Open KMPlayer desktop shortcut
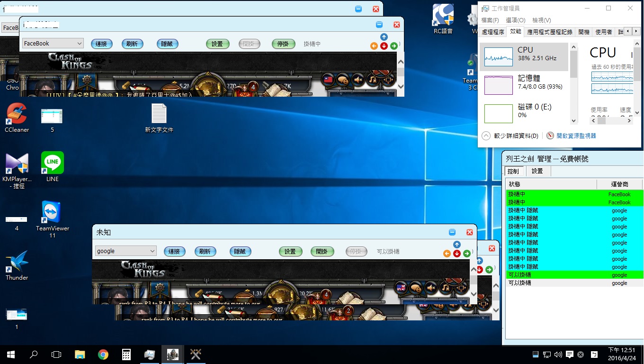644x364 pixels. 17,171
